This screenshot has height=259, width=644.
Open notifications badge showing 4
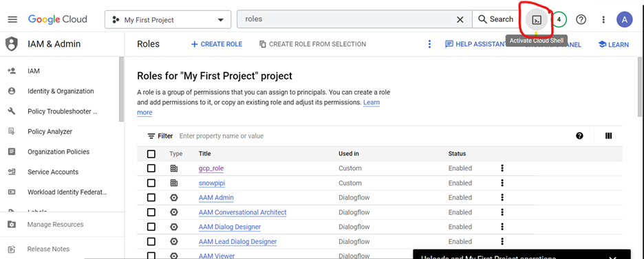(x=559, y=19)
